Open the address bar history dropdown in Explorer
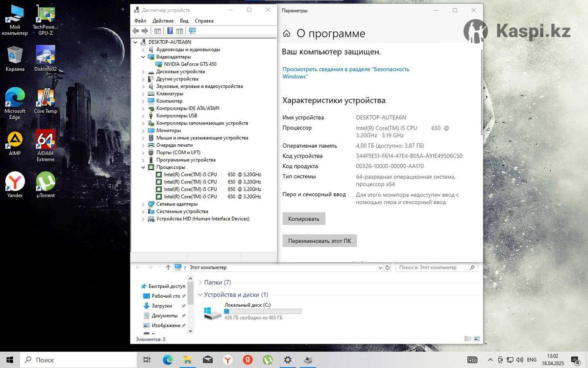Image resolution: width=588 pixels, height=368 pixels. click(380, 267)
